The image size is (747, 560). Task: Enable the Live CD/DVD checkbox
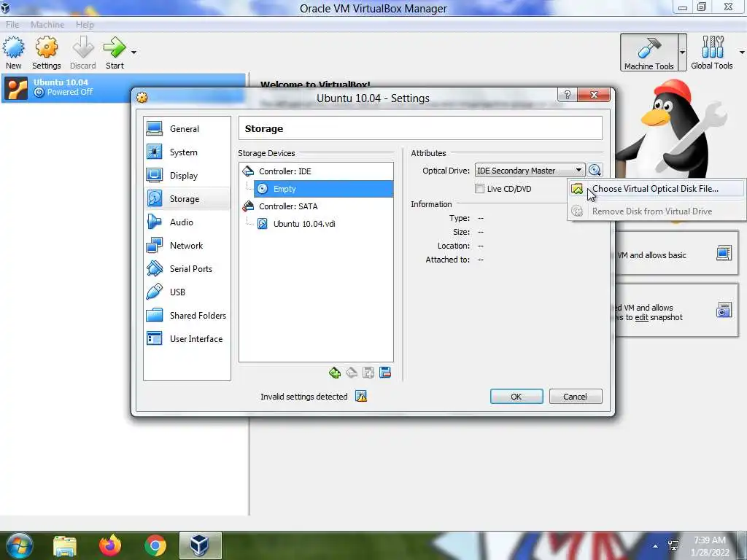(x=480, y=189)
